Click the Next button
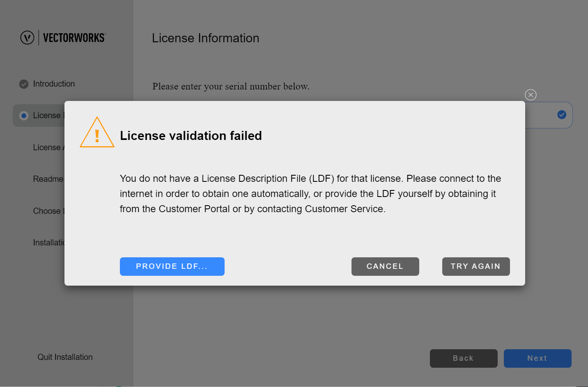The image size is (588, 387). click(x=537, y=358)
